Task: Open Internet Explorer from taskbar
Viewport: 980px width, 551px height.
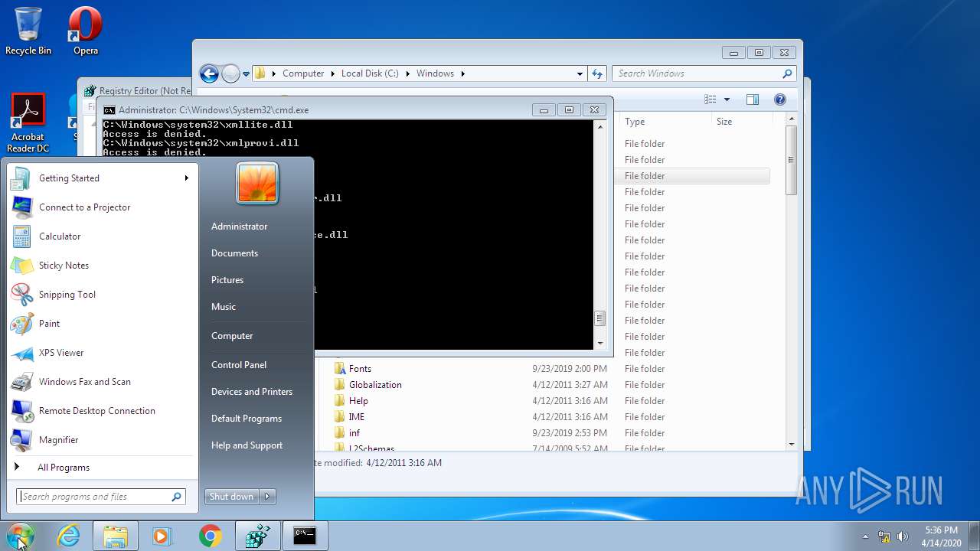Action: click(x=69, y=536)
